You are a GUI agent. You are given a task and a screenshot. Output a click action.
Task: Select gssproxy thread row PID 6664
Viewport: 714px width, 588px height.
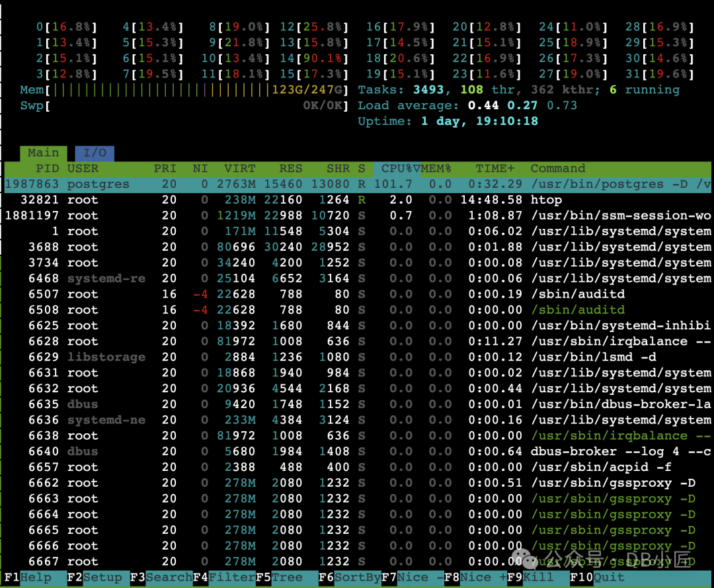click(358, 515)
